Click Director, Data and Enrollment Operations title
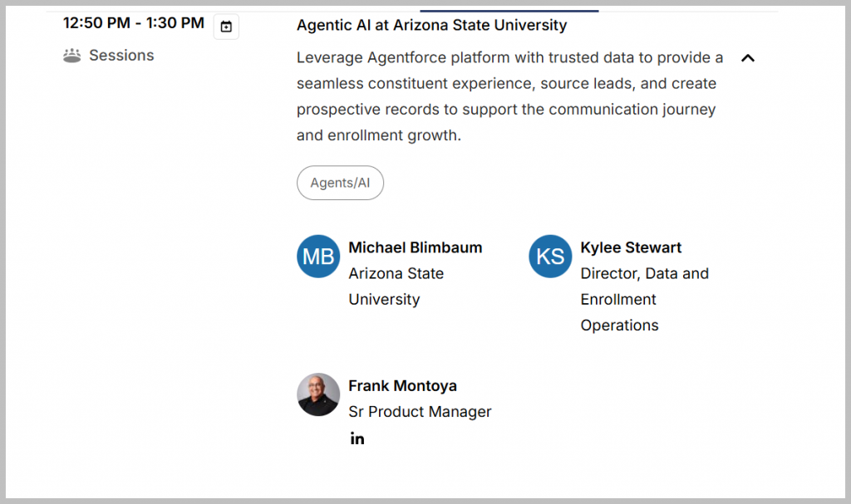 (x=644, y=299)
